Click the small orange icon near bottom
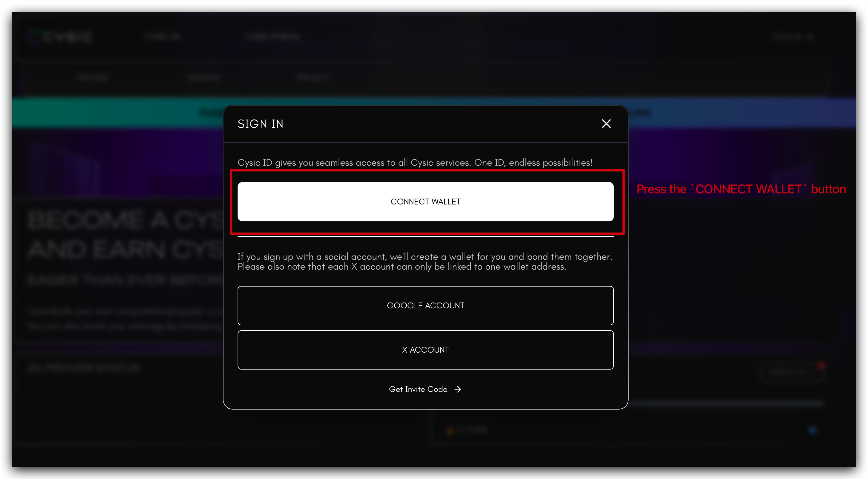This screenshot has height=479, width=868. [x=449, y=430]
